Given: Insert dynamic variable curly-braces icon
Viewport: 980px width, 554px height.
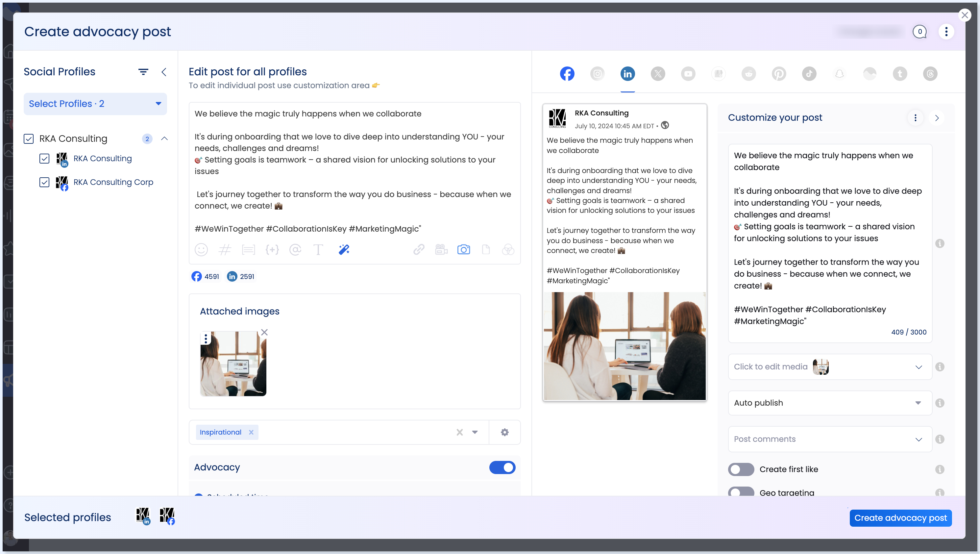Looking at the screenshot, I should pos(272,250).
